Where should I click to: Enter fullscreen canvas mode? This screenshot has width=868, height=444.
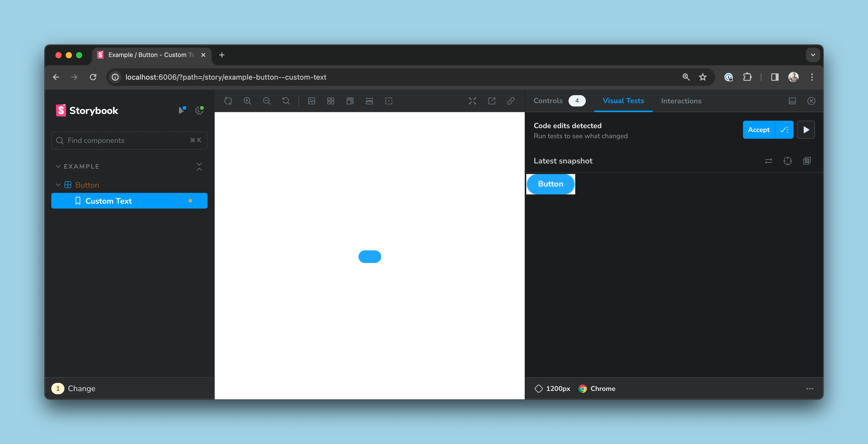click(472, 101)
